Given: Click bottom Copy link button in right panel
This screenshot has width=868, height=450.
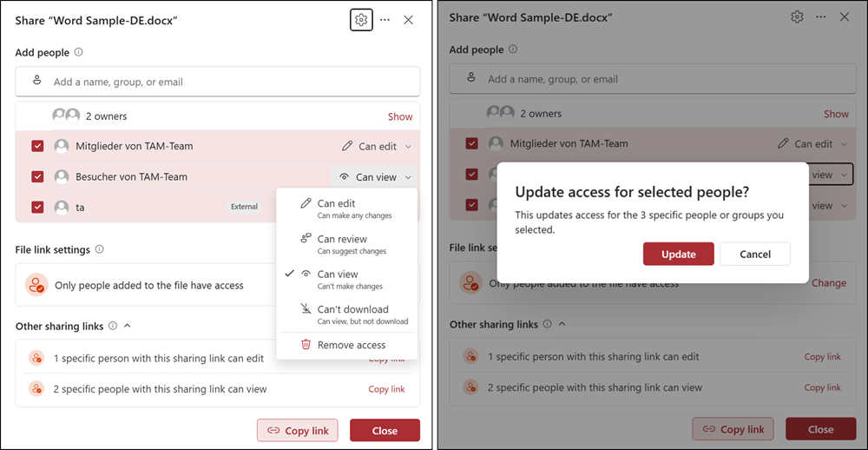Looking at the screenshot, I should tap(733, 429).
